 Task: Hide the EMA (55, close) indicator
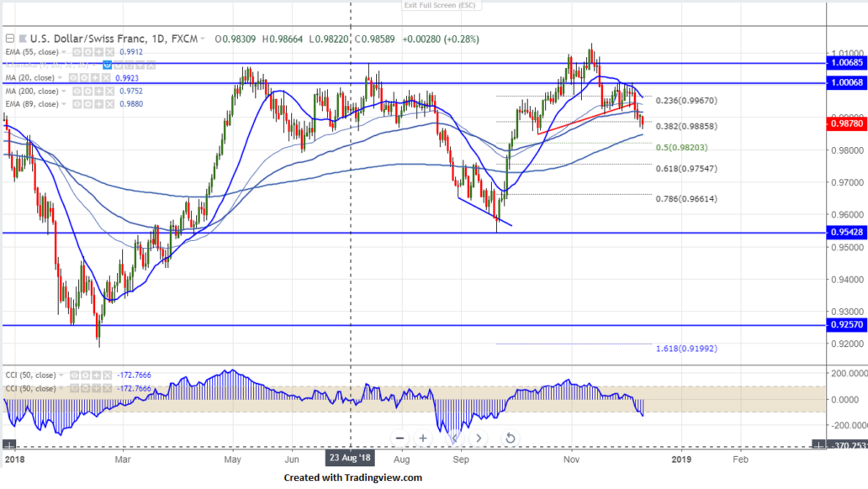point(77,52)
